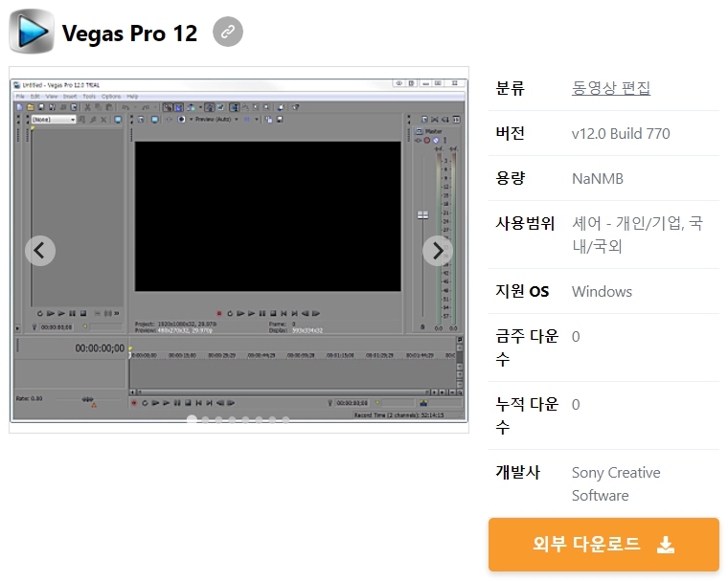Click the 분류 label

510,88
